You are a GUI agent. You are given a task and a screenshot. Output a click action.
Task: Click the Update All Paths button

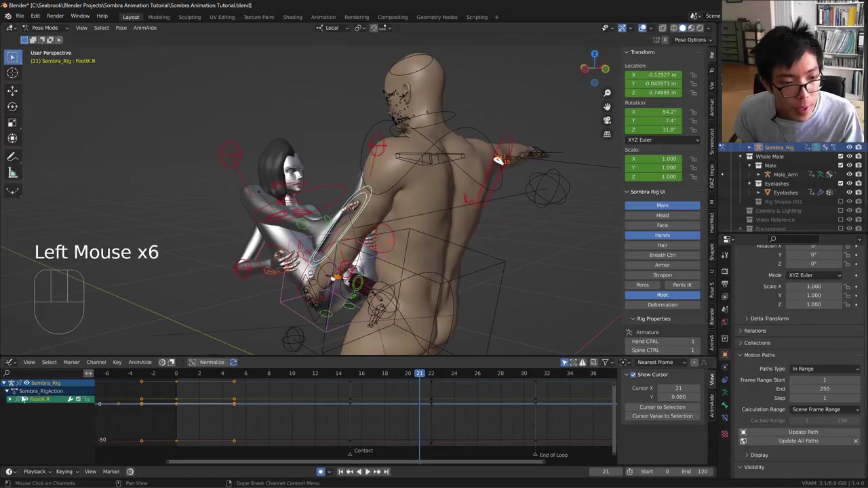pos(798,441)
